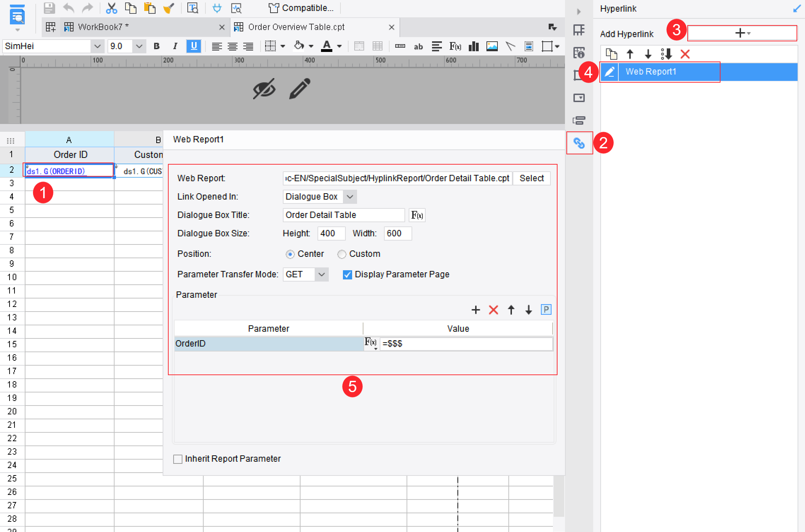Viewport: 805px width, 532px height.
Task: Click the Copy icon in top toolbar
Action: click(x=131, y=8)
